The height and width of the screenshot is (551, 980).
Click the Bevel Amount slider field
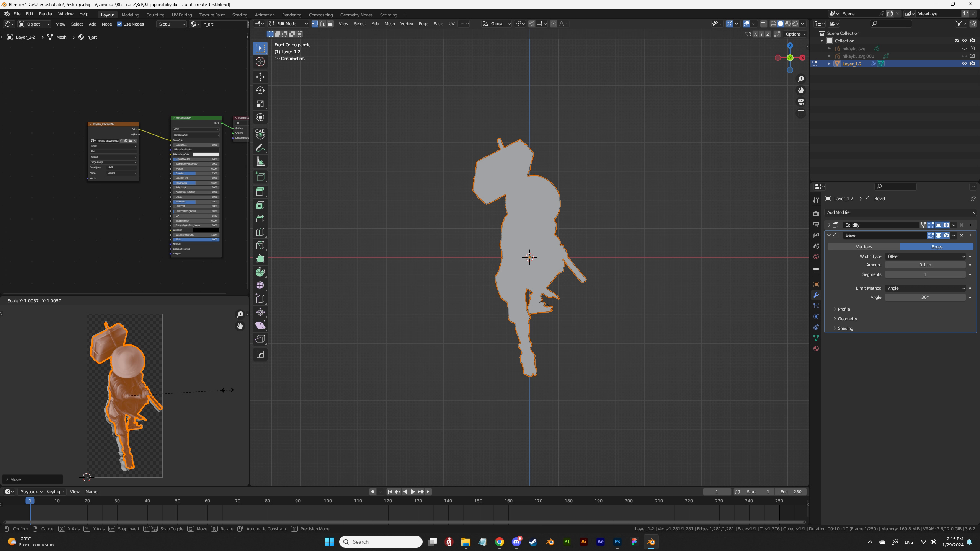925,265
